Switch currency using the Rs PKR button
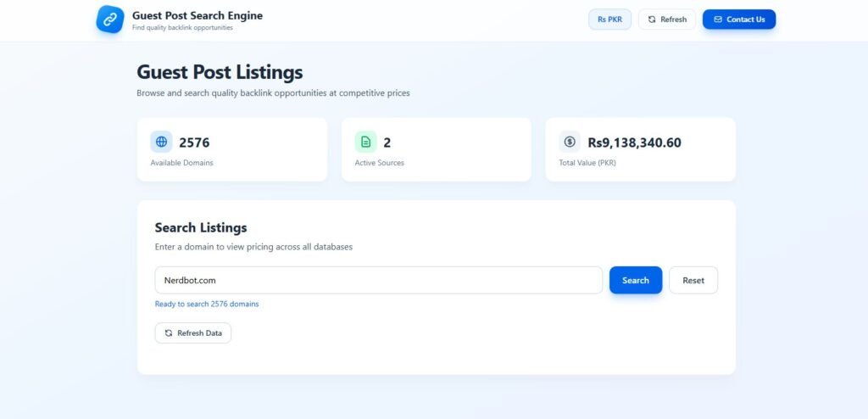Screen dimensions: 868x419 pos(609,20)
